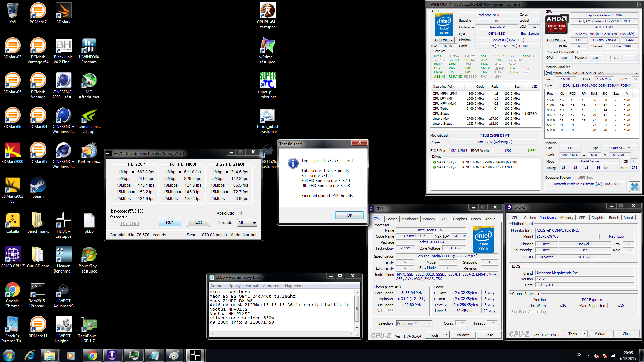The height and width of the screenshot is (362, 644).
Task: Open the Nápověda menu in Notepad
Action: pyautogui.click(x=294, y=286)
